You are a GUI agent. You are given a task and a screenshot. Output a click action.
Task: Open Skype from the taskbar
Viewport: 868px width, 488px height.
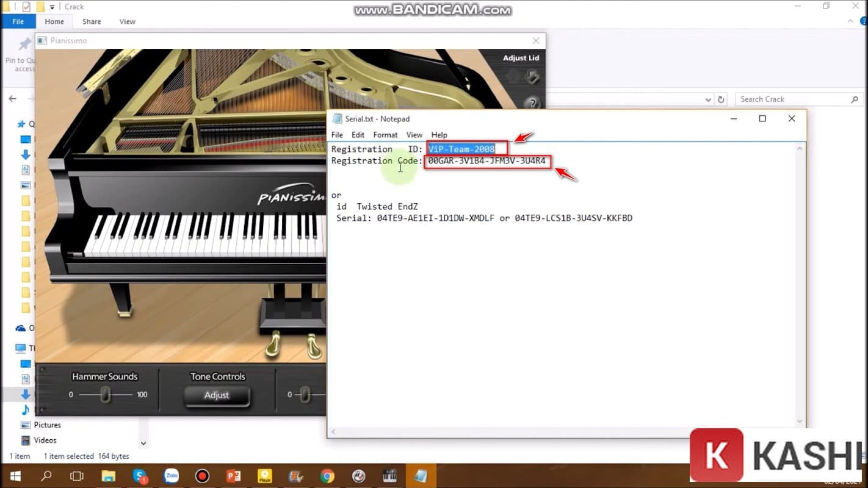pyautogui.click(x=140, y=476)
